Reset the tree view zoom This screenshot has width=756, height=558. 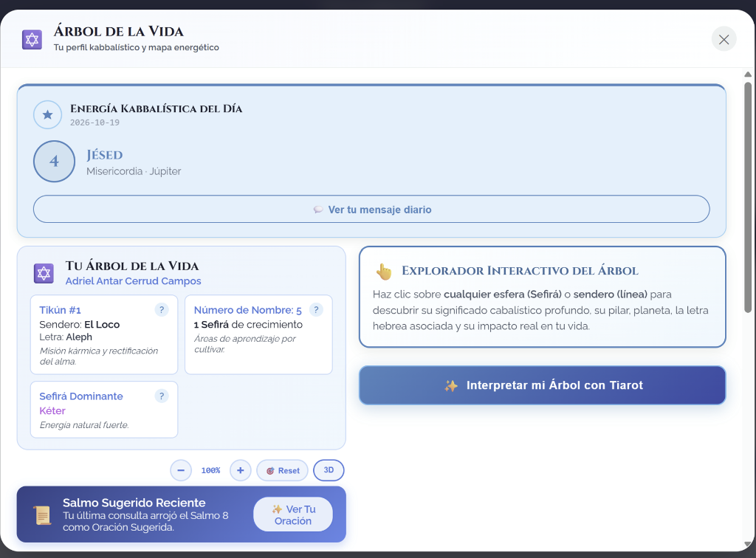(x=283, y=470)
